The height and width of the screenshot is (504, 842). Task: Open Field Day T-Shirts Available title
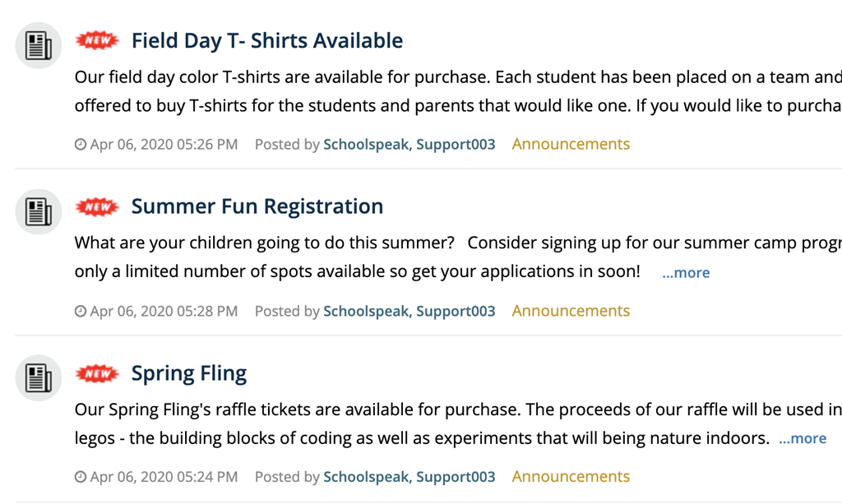266,40
